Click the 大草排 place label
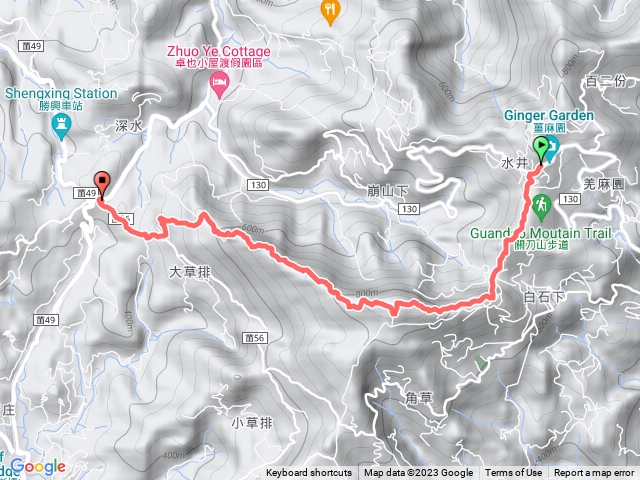Screen dimensions: 640x480 [x=190, y=272]
